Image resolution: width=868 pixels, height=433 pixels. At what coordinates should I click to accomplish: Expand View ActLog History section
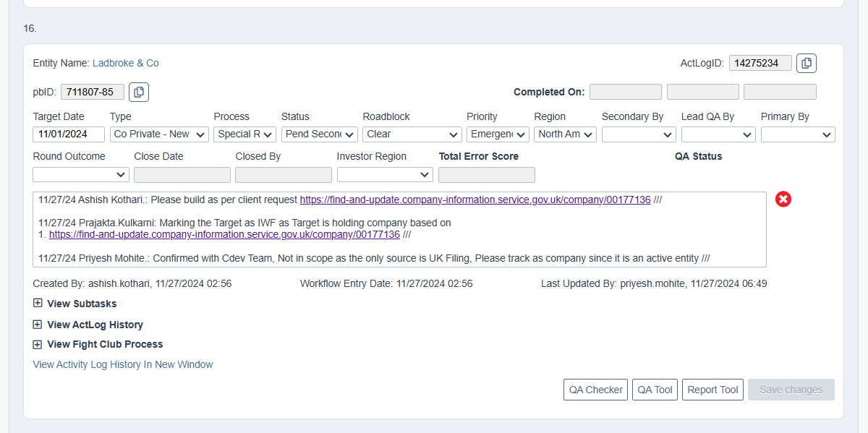click(38, 325)
